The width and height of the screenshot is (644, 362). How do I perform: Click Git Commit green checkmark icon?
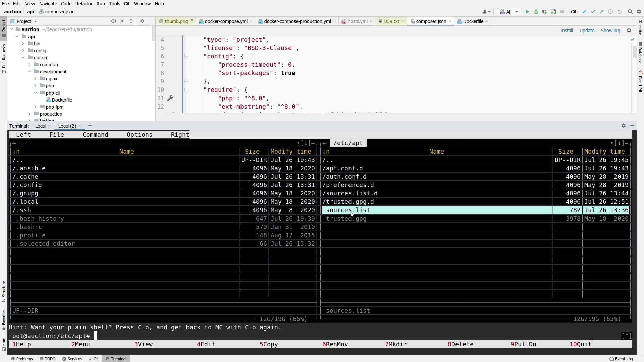click(x=593, y=12)
